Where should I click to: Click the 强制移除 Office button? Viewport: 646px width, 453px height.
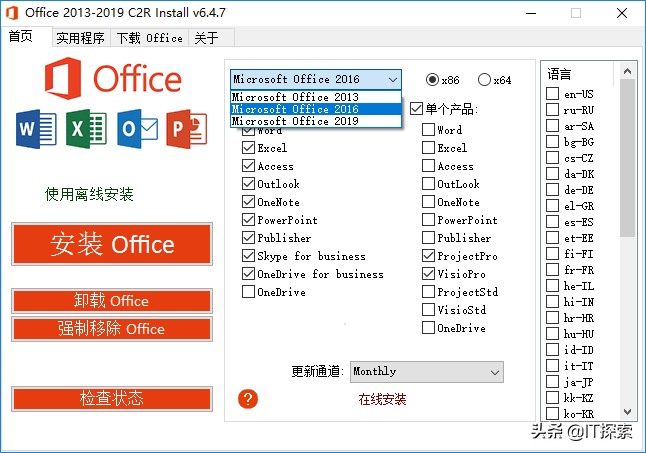(112, 329)
